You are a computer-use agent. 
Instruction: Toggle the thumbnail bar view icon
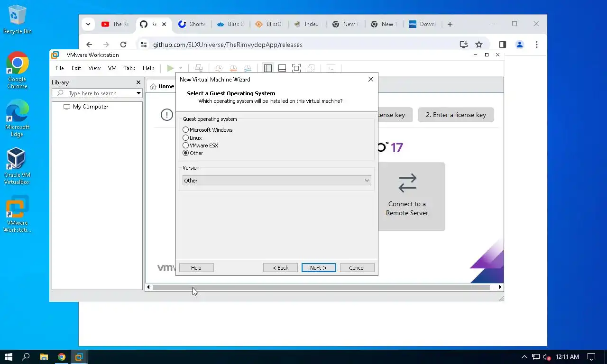point(282,68)
